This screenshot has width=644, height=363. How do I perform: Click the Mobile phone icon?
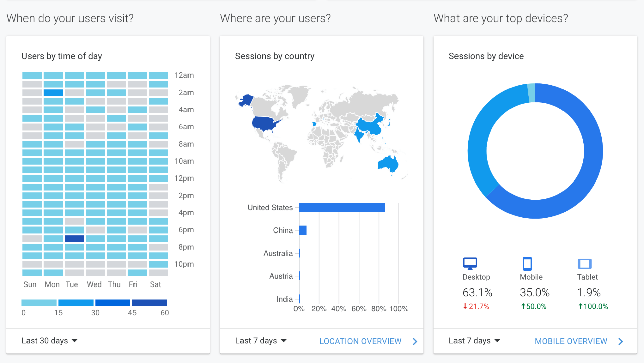(527, 263)
